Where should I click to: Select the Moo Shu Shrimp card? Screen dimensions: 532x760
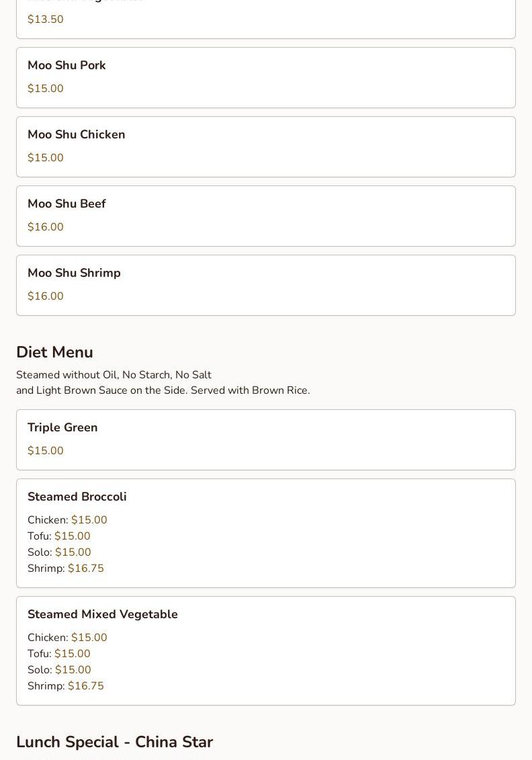(265, 286)
